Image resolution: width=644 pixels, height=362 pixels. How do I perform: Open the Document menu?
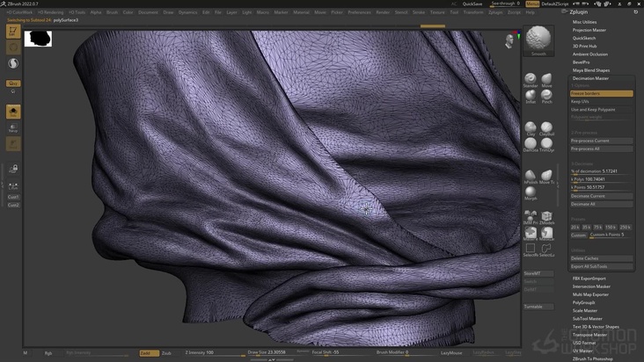tap(148, 12)
